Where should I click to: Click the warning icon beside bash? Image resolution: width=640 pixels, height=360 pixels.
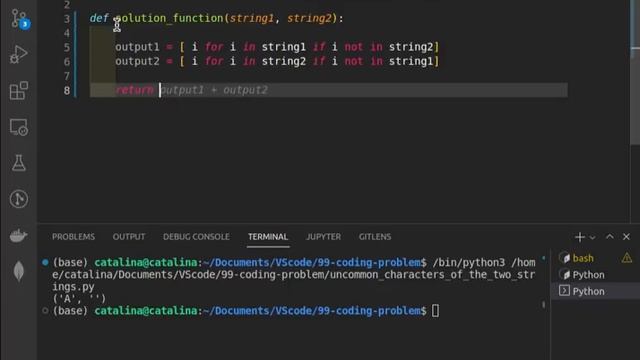(x=627, y=258)
